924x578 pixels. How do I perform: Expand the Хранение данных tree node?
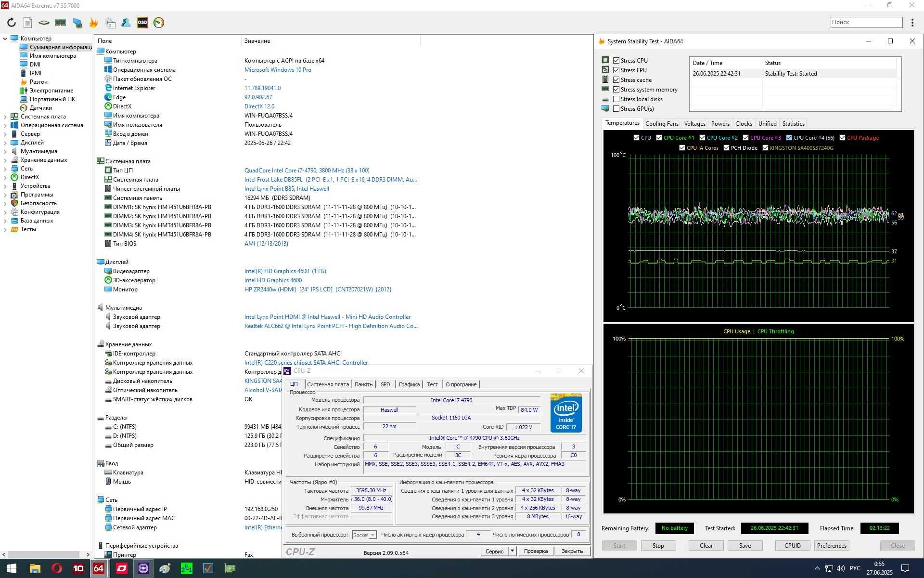click(5, 160)
